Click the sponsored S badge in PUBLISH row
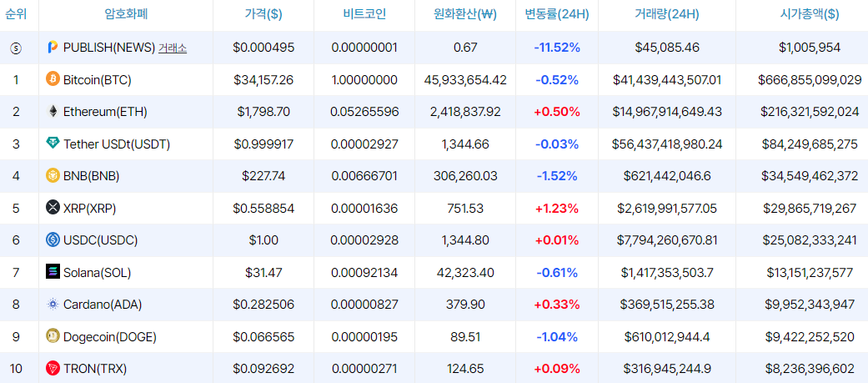The width and height of the screenshot is (868, 383). pyautogui.click(x=16, y=48)
